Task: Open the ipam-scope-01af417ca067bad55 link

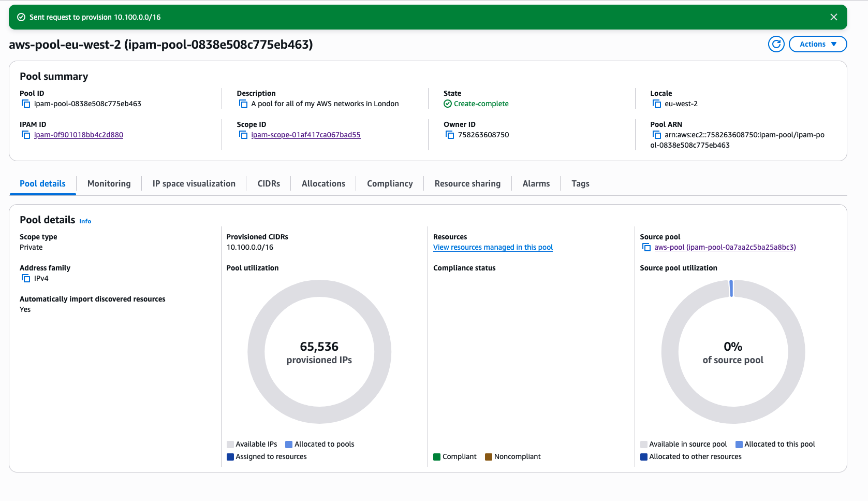Action: 305,135
